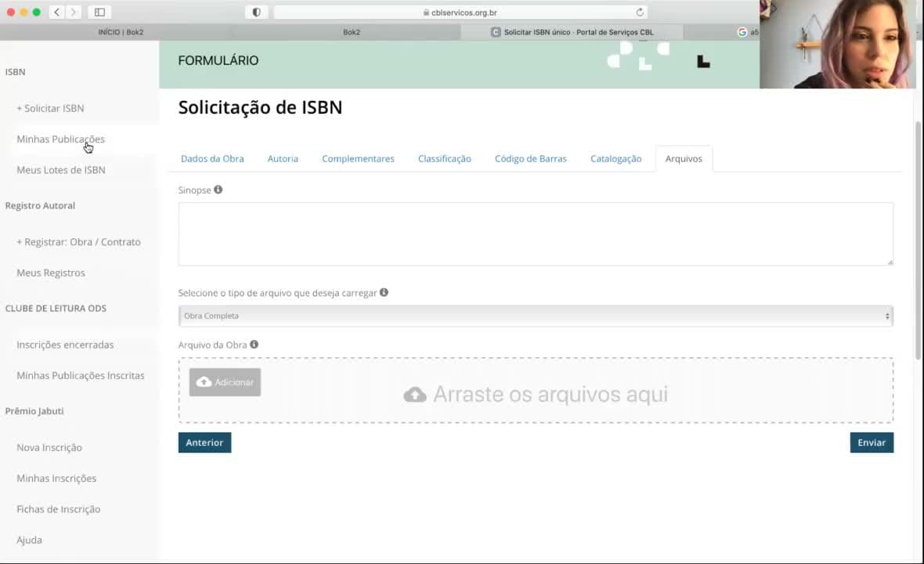This screenshot has height=564, width=924.
Task: Select the Arquivos tab
Action: coord(684,158)
